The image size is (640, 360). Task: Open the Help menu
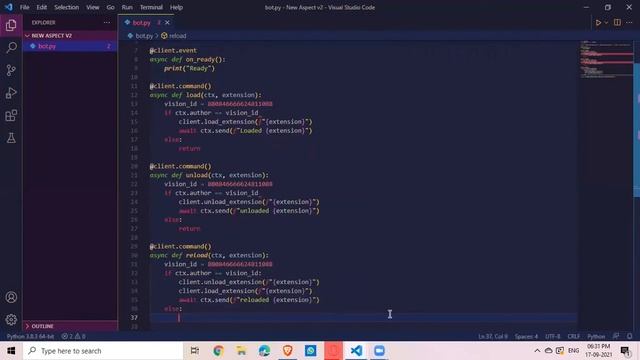tap(176, 7)
